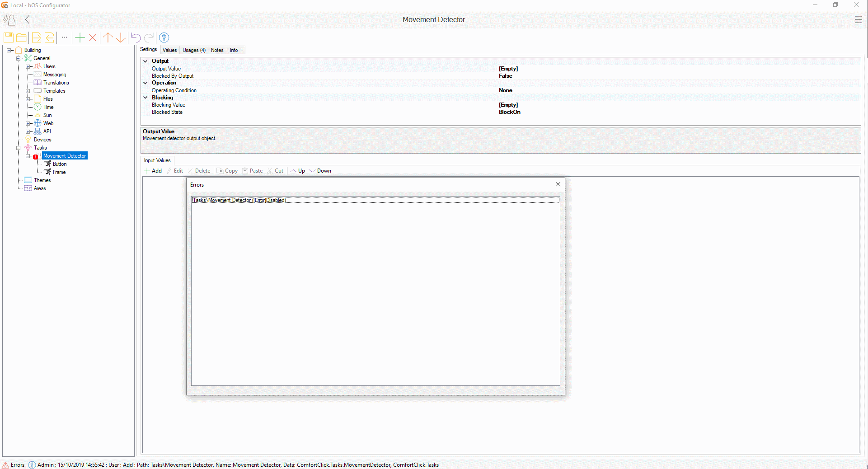Click the back chevron in header
Screen dimensions: 868x469
(28, 19)
